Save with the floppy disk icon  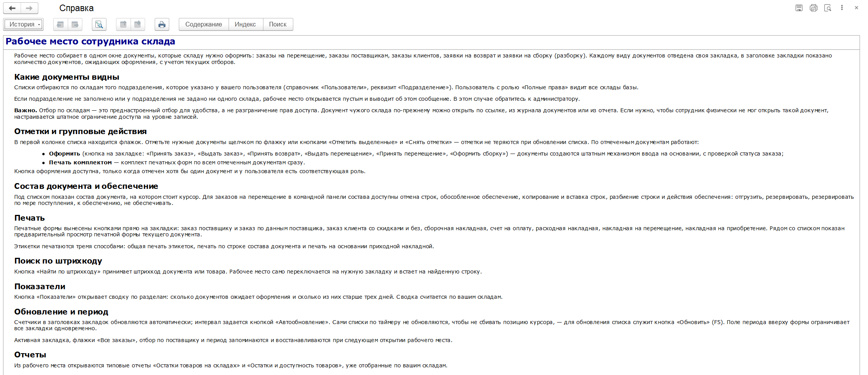(x=799, y=8)
